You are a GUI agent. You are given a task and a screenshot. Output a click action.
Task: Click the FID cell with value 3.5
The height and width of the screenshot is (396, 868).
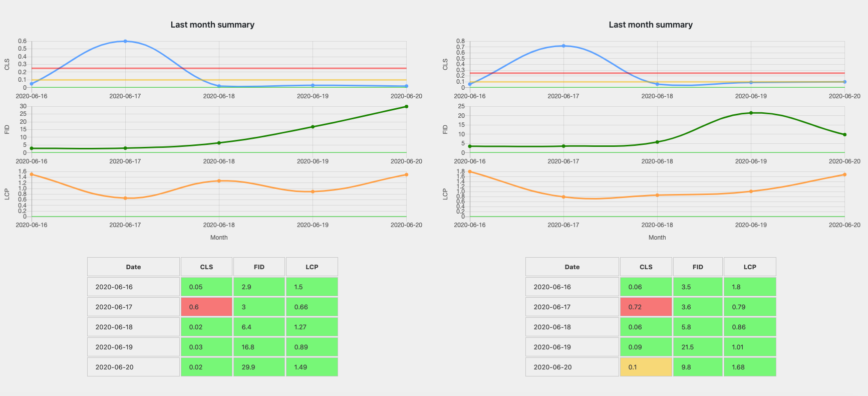pos(698,287)
